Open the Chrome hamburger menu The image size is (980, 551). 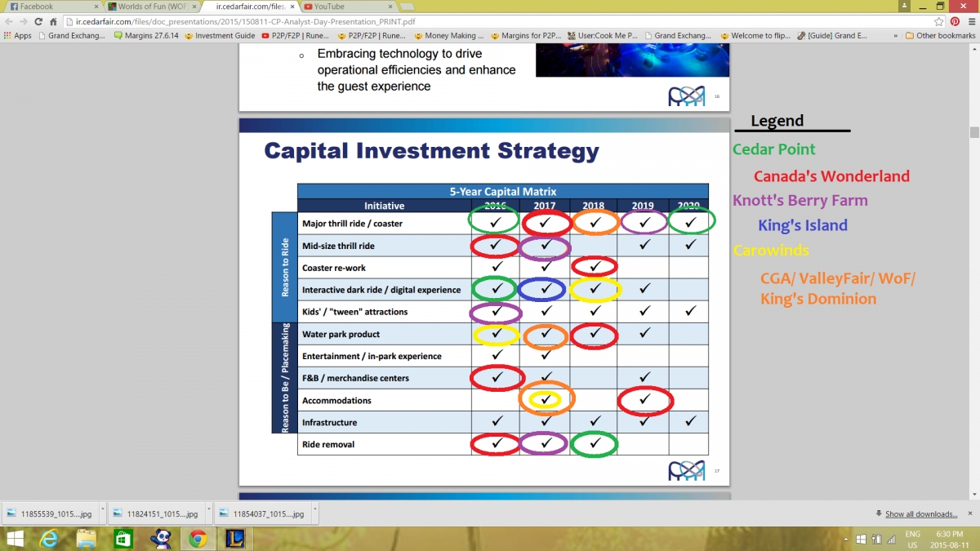click(970, 21)
